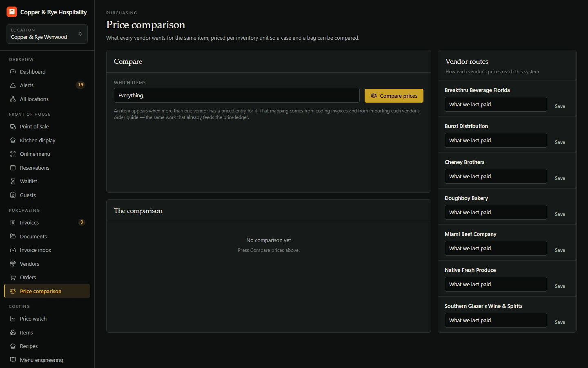Save the Breakthru Beverage Florida route
The height and width of the screenshot is (368, 588).
[x=560, y=106]
